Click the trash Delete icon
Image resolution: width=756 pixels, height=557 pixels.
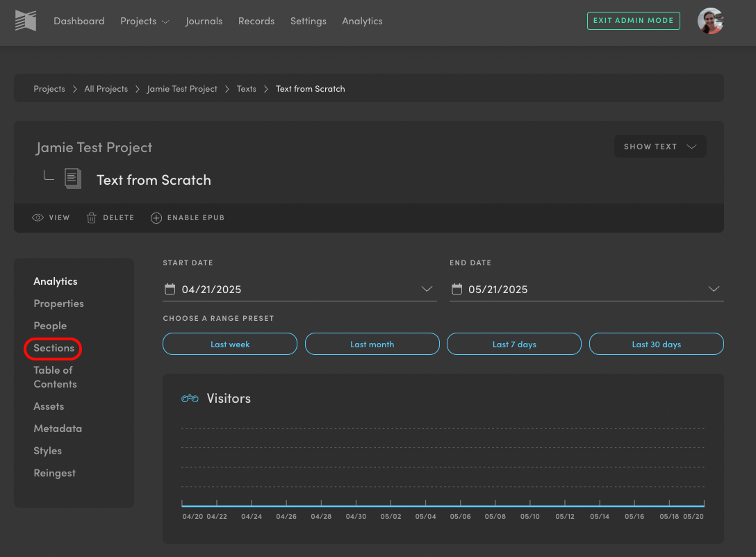coord(91,217)
